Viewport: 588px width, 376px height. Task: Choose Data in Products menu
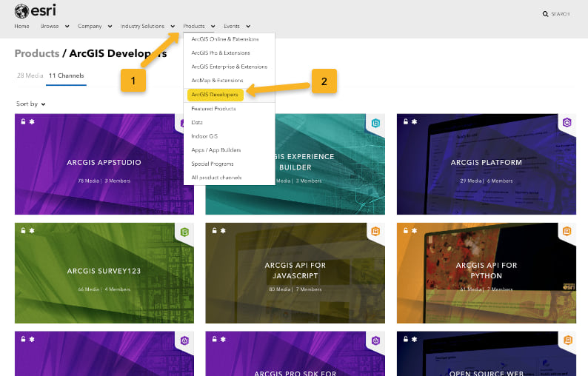(x=229, y=122)
